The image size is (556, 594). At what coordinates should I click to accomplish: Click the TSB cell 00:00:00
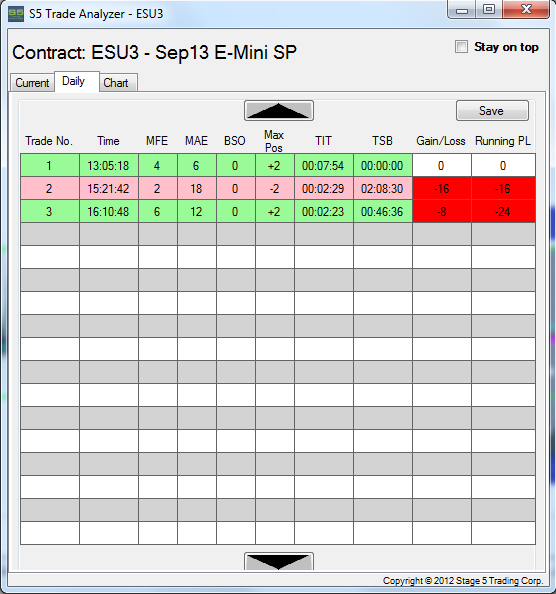(383, 166)
